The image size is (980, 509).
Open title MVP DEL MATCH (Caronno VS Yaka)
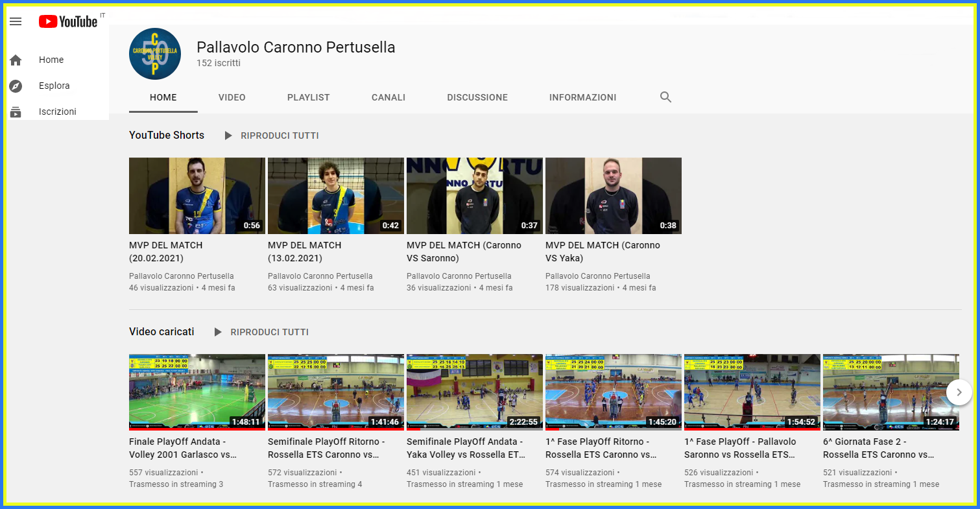point(603,252)
